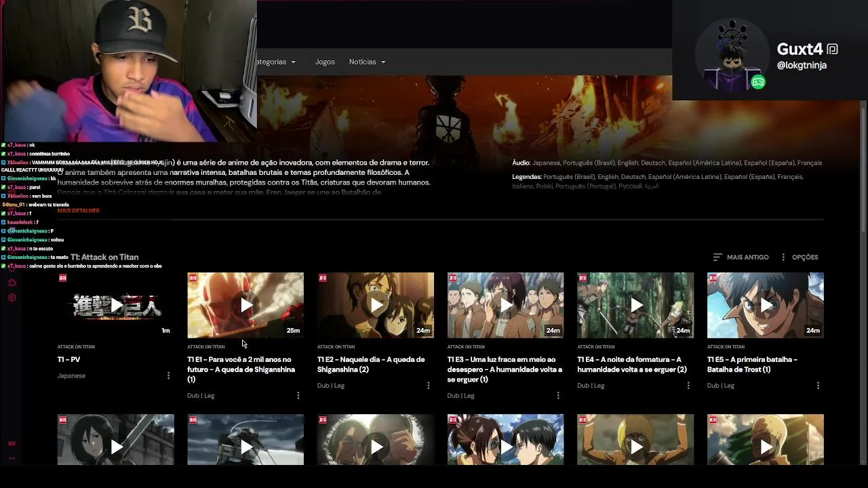Expand description with MAIS DETALHES
Viewport: 868px width, 488px height.
78,210
